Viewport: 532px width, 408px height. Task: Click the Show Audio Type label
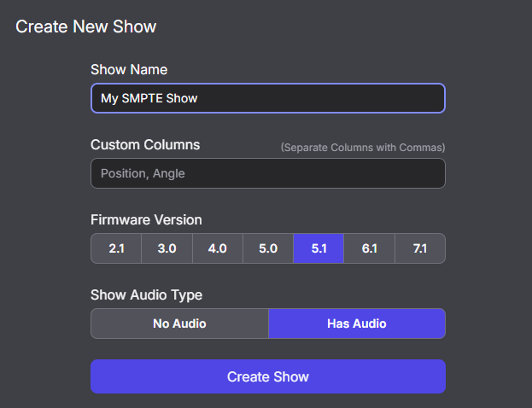click(147, 294)
